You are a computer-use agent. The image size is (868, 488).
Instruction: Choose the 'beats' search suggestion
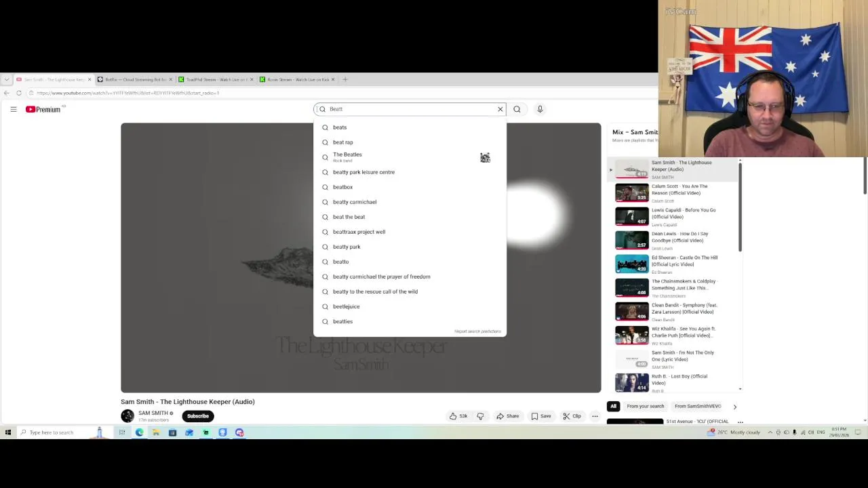pos(410,127)
